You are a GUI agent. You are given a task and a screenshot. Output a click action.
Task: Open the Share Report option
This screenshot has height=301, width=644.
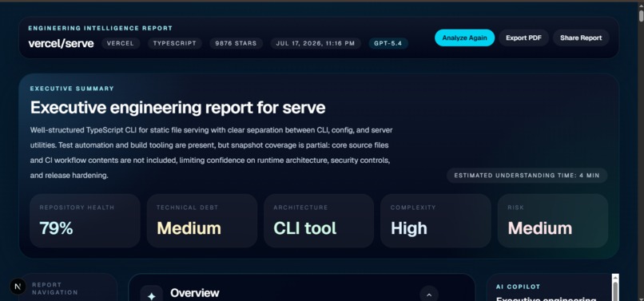tap(581, 38)
